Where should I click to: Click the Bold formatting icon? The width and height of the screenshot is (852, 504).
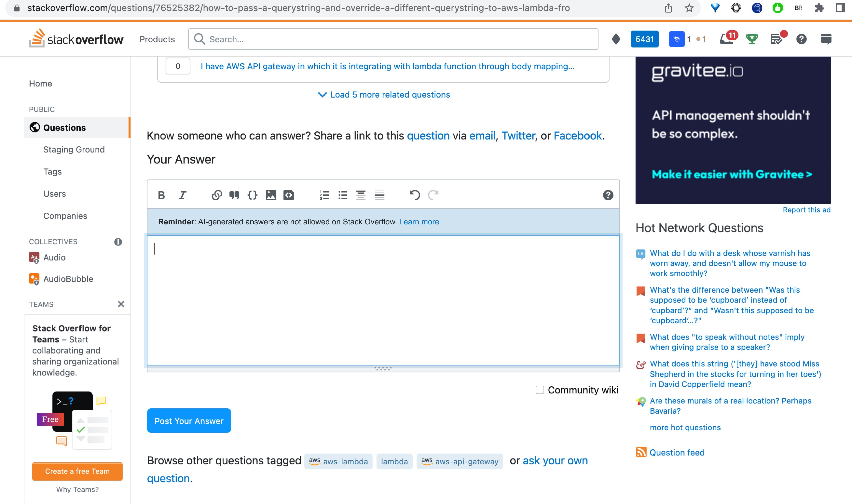tap(161, 194)
